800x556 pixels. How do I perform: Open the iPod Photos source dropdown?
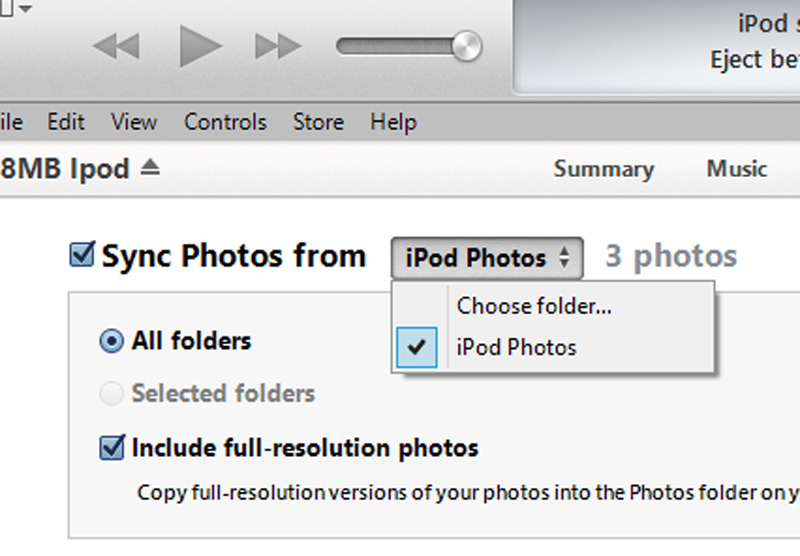486,258
